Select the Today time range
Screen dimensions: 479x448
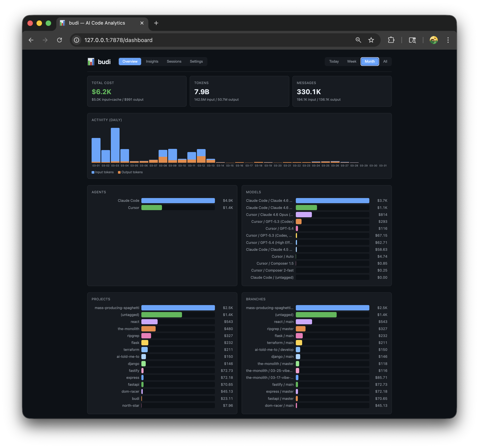(x=334, y=61)
